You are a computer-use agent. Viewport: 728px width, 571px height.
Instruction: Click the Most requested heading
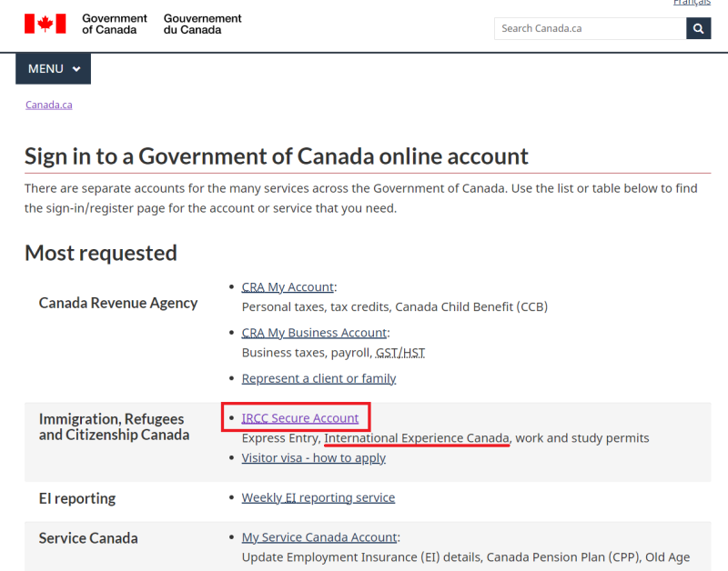pyautogui.click(x=101, y=254)
